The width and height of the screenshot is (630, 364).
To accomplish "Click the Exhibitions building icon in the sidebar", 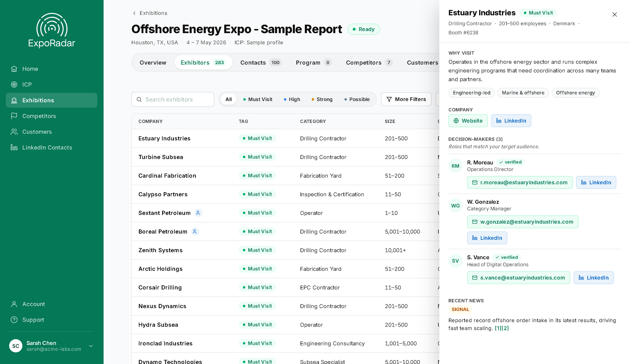I will tap(14, 100).
